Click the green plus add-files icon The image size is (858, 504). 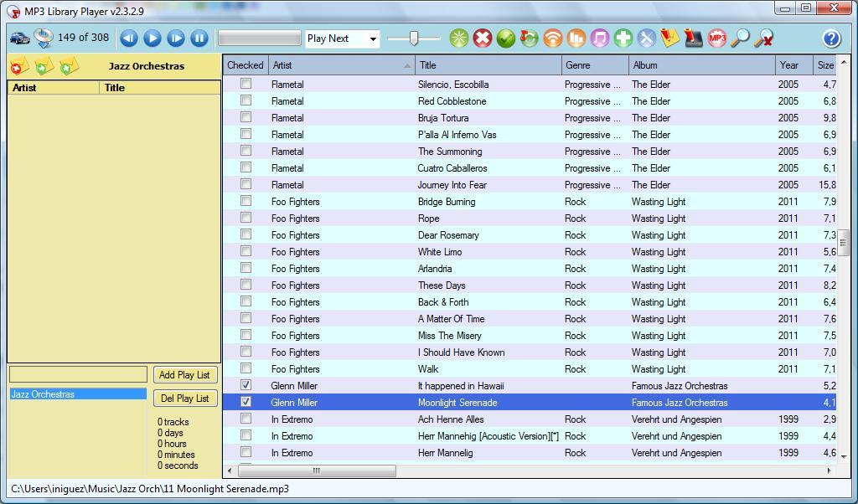621,38
